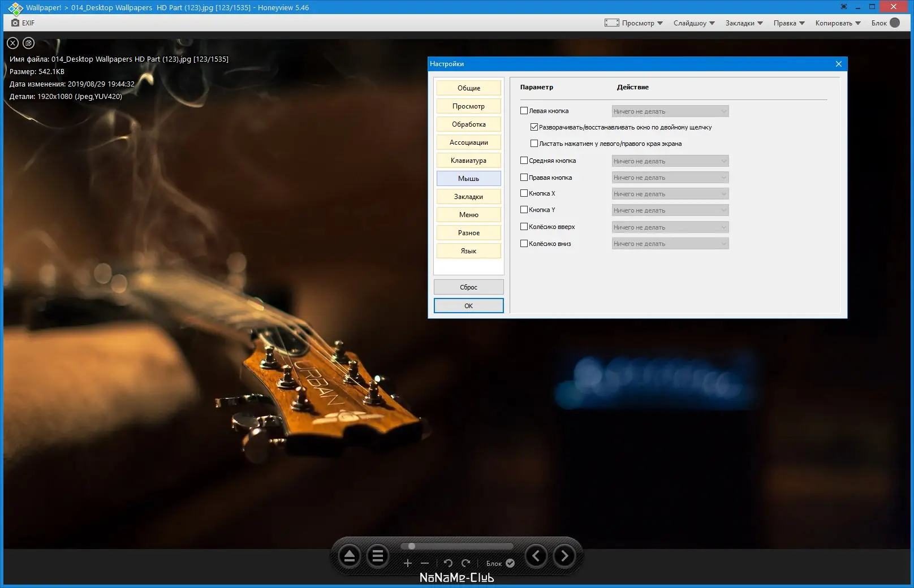Viewport: 914px width, 588px height.
Task: Open the Средняя кнопка action dropdown
Action: [x=670, y=161]
